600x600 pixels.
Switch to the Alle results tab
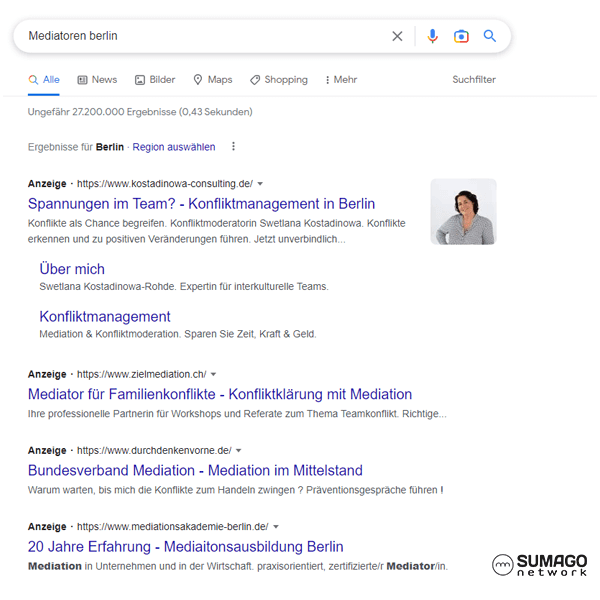click(44, 80)
